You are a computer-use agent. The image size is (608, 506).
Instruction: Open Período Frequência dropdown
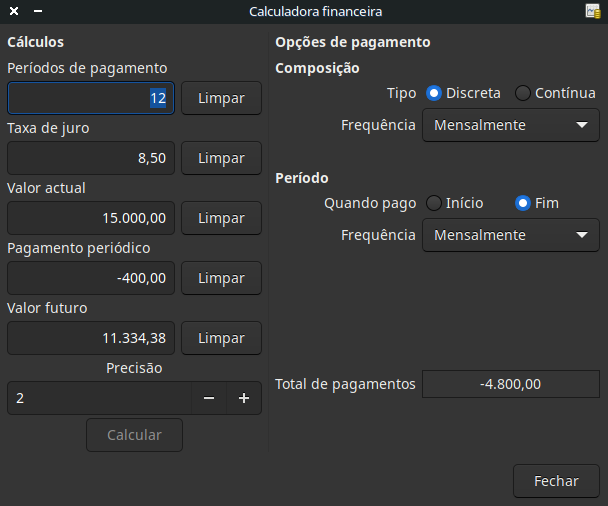pos(511,235)
